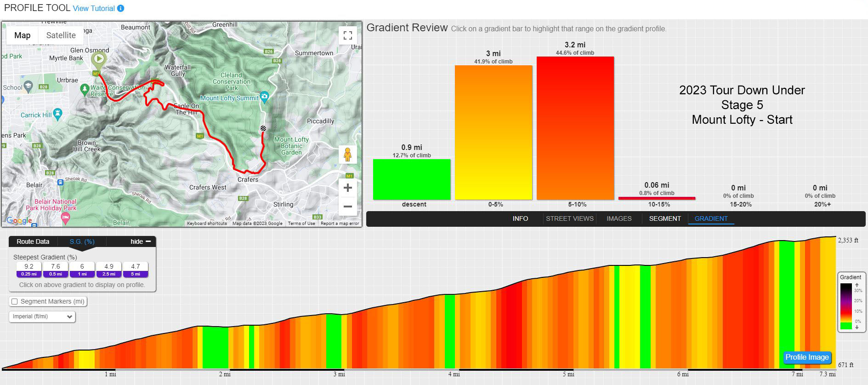Open the Imperial (ft/mi) units dropdown
This screenshot has width=868, height=385.
[42, 316]
